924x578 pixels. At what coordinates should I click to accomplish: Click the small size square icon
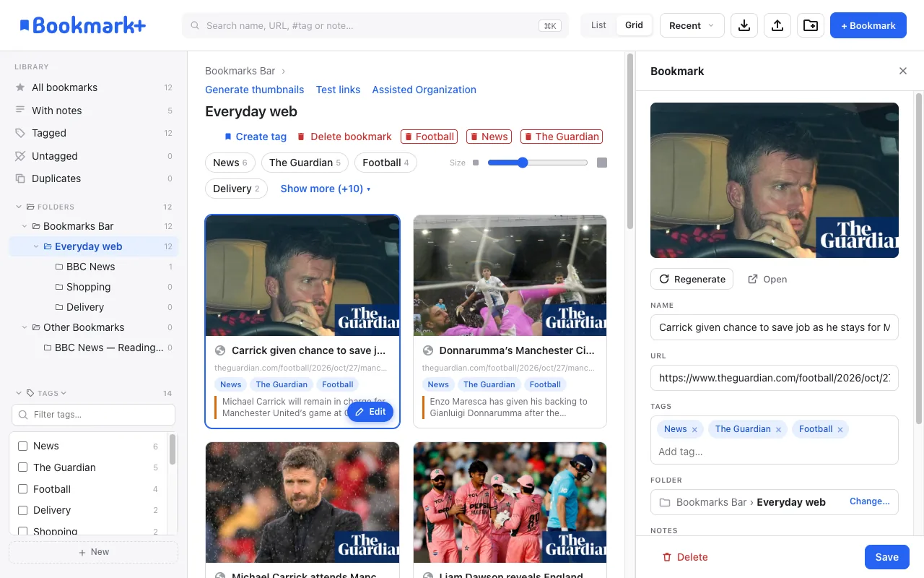point(475,163)
